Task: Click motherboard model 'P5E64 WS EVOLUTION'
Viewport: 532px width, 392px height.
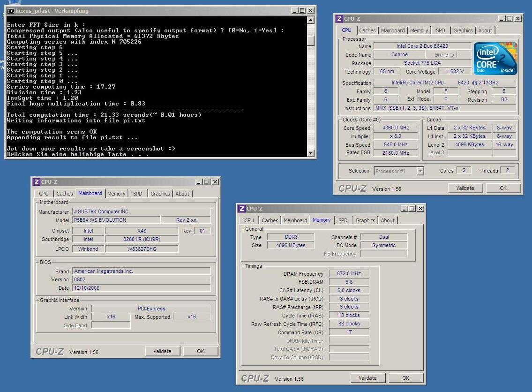Action: pyautogui.click(x=116, y=220)
